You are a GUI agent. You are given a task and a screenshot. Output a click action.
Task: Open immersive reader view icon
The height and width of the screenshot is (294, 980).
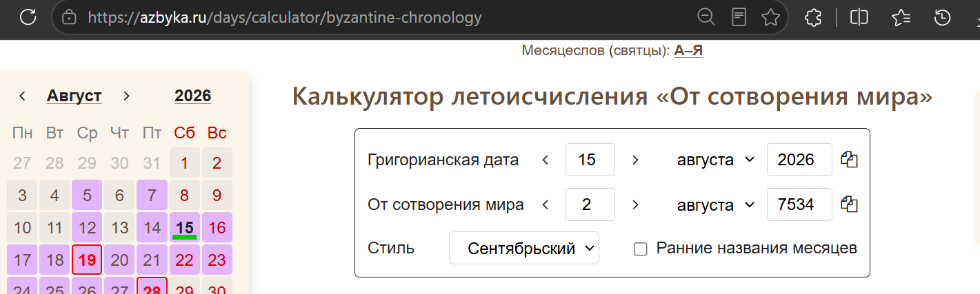click(739, 17)
